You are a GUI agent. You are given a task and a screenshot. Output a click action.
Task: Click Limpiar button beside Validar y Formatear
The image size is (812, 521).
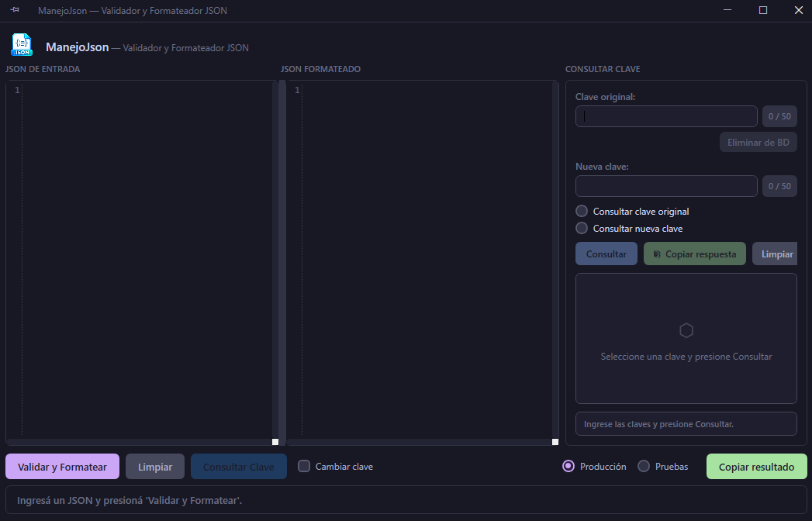point(155,467)
